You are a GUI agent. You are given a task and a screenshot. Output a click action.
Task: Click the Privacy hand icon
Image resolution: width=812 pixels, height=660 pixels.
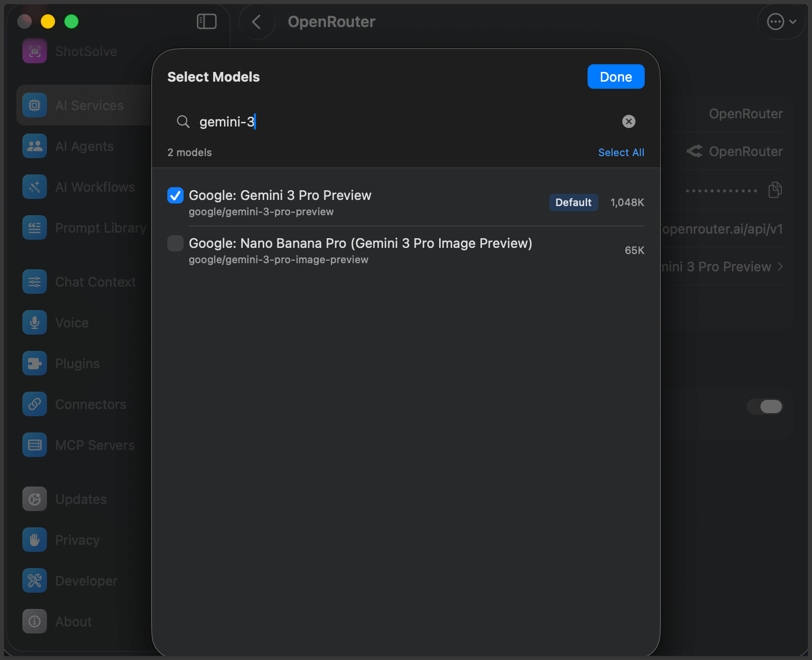(35, 540)
